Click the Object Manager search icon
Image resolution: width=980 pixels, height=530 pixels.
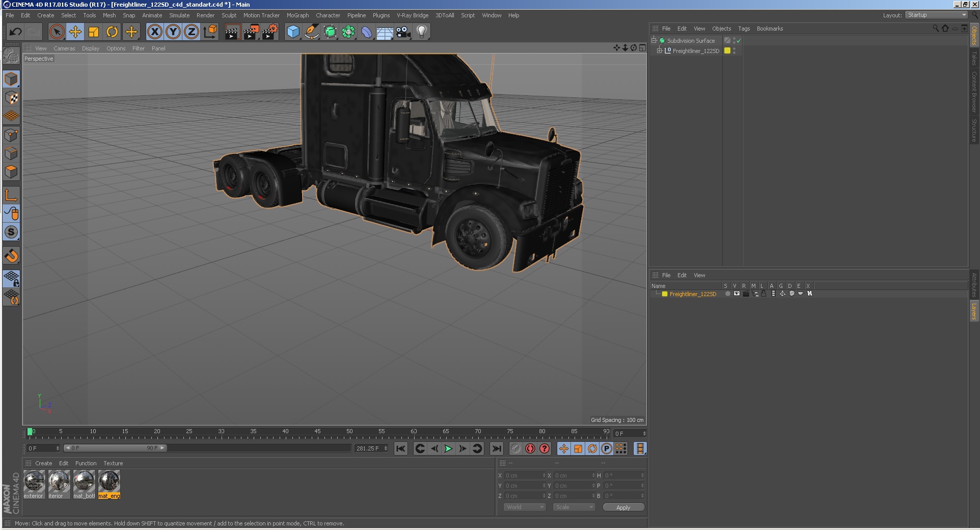936,29
